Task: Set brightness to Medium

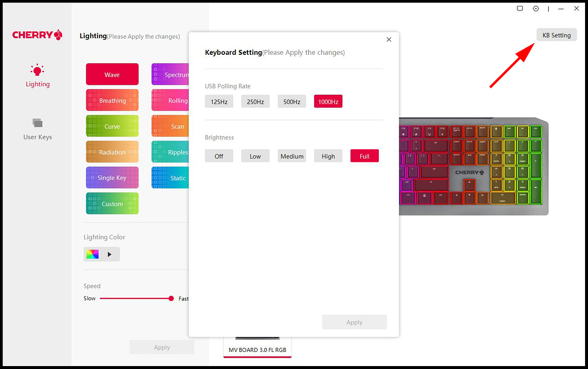Action: pyautogui.click(x=292, y=156)
